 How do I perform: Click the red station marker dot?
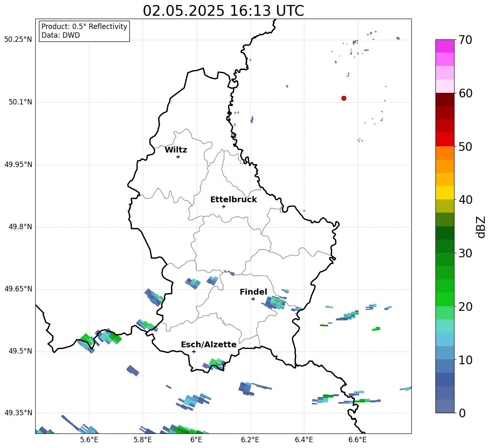tap(343, 98)
